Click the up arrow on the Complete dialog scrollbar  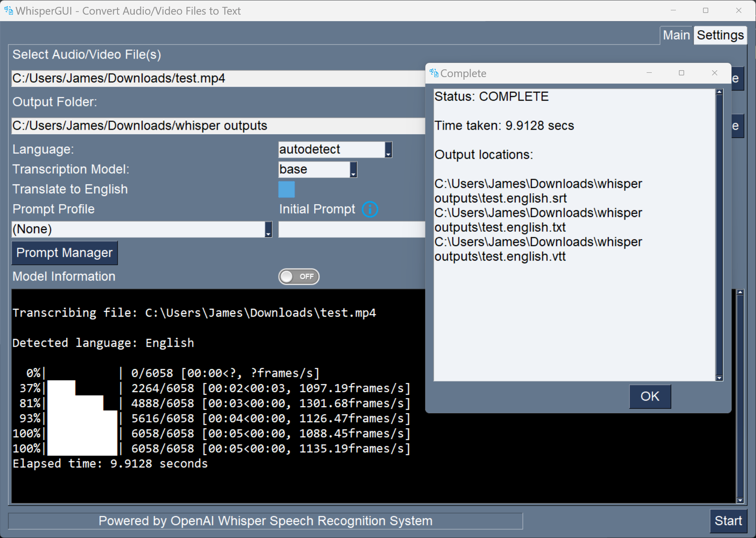click(x=719, y=91)
